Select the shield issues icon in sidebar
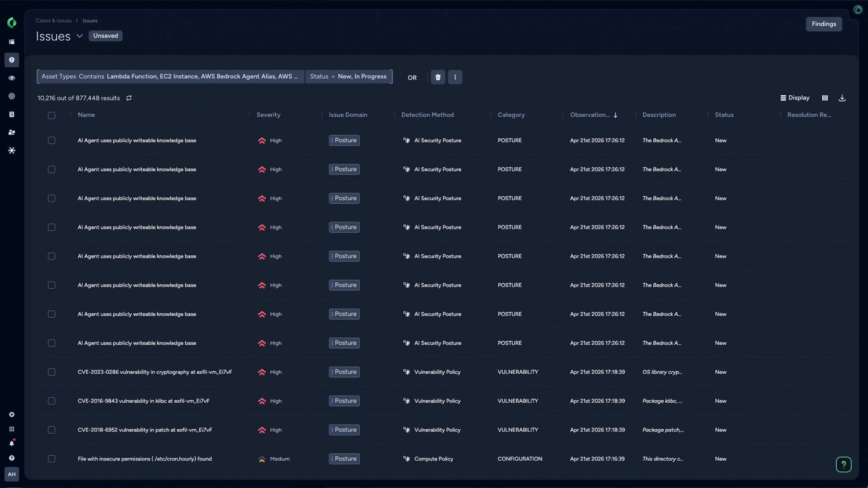The image size is (868, 488). (x=12, y=60)
